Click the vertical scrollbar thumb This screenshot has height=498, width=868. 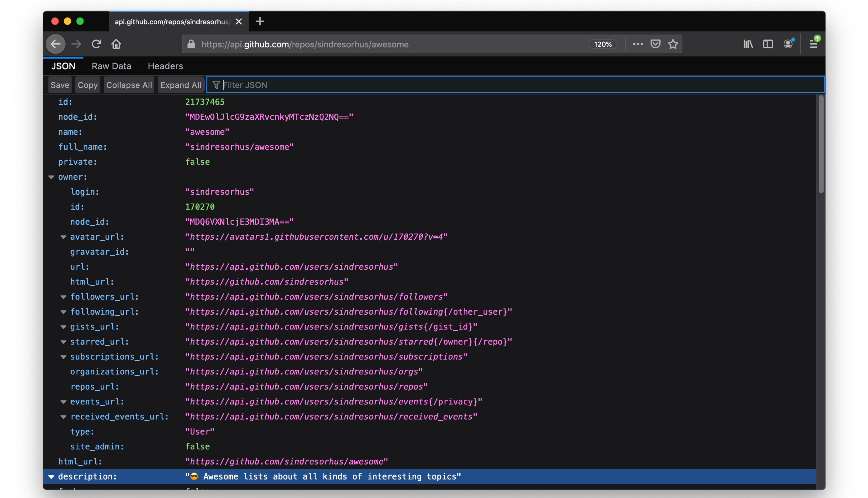pyautogui.click(x=821, y=144)
